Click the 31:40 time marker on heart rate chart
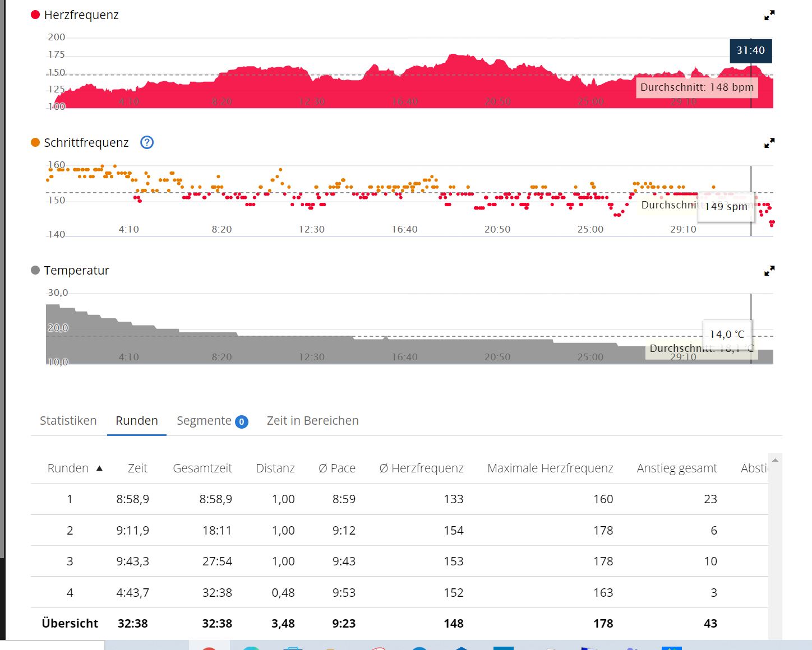The image size is (812, 650). 750,50
